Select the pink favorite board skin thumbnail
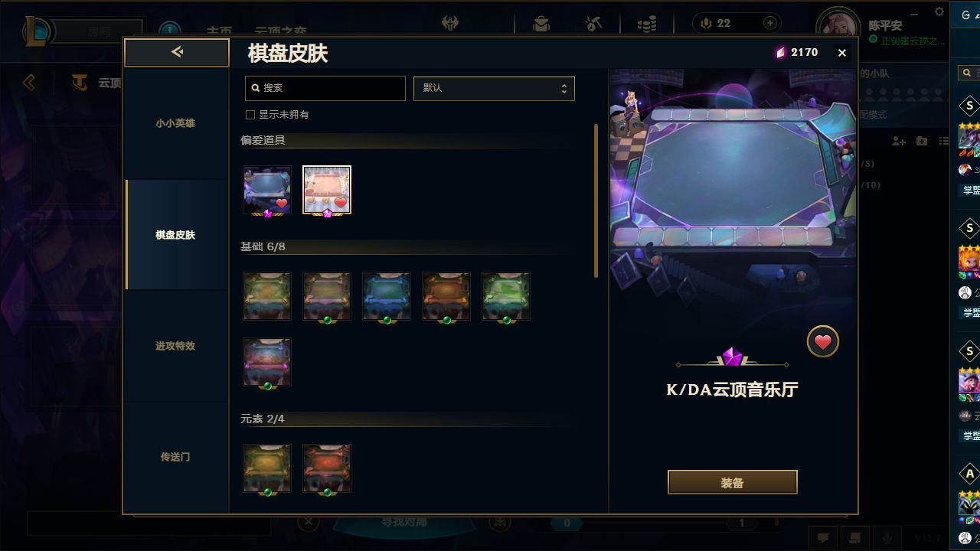The width and height of the screenshot is (980, 551). 327,190
